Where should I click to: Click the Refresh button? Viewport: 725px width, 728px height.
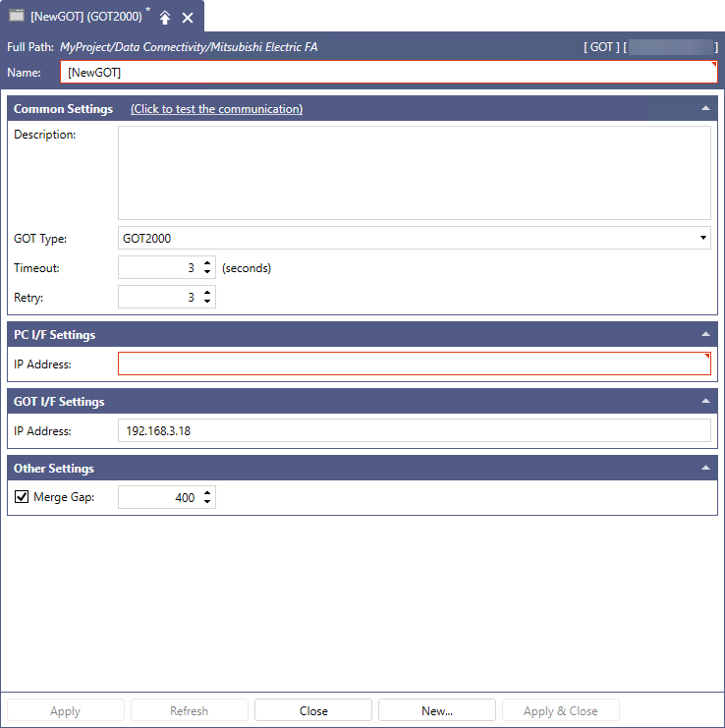[190, 710]
